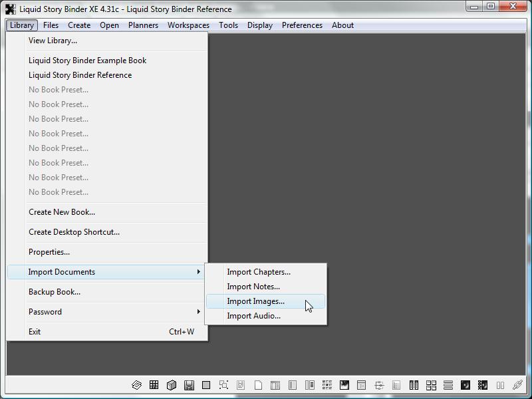
Task: Click Exit in the Library menu
Action: point(35,332)
